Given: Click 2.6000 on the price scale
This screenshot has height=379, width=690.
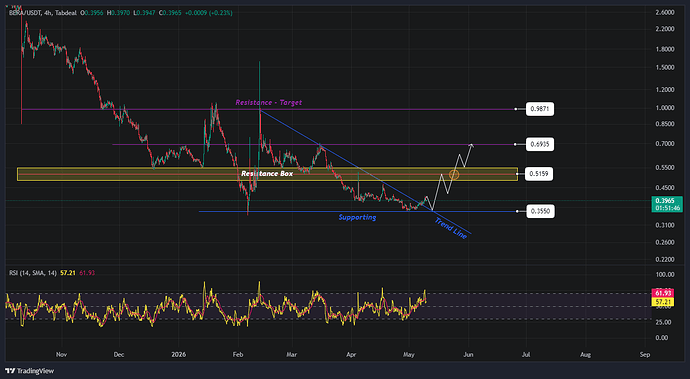Looking at the screenshot, I should pyautogui.click(x=665, y=13).
